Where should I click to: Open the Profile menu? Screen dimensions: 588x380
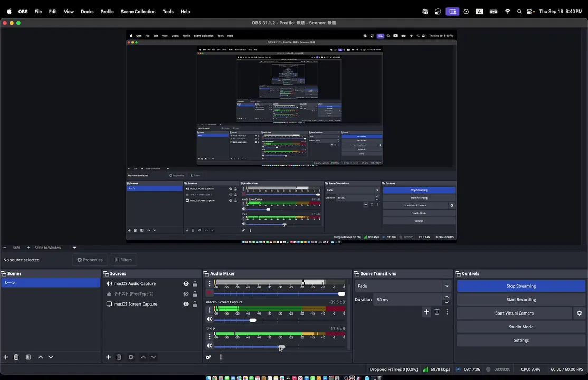click(107, 12)
